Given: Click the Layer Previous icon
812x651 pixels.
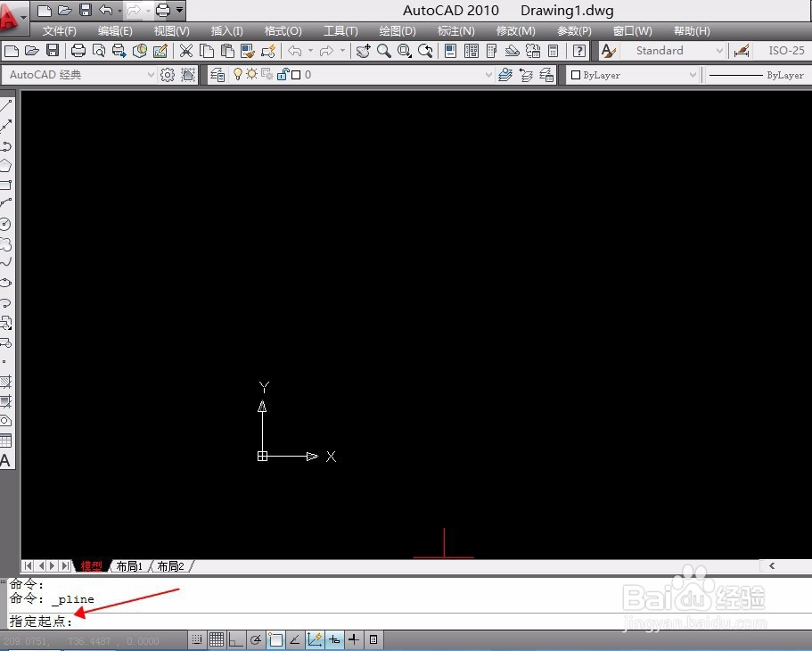Looking at the screenshot, I should 526,75.
